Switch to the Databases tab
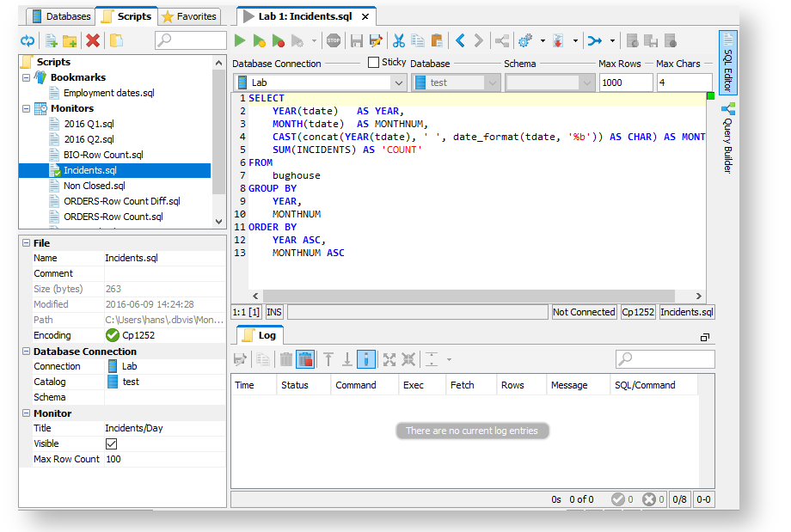791x532 pixels. pos(61,16)
